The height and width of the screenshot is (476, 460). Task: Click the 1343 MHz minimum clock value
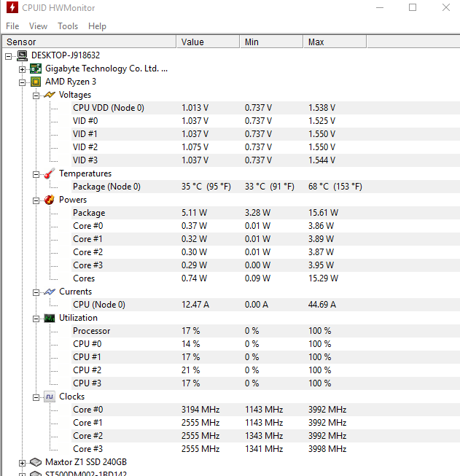[264, 436]
